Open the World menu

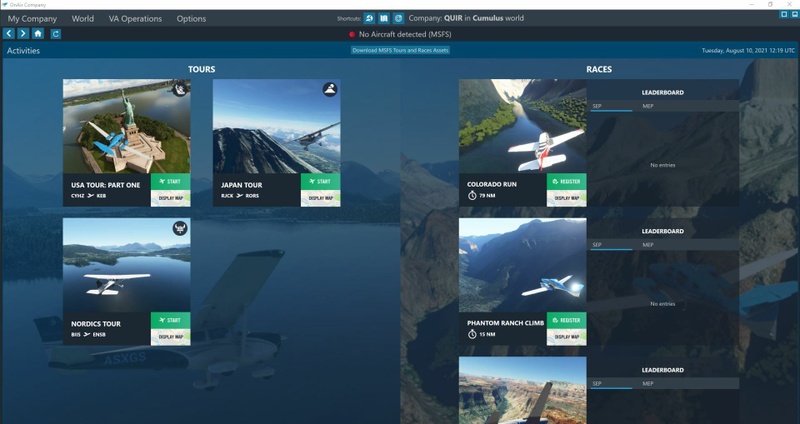(x=83, y=18)
